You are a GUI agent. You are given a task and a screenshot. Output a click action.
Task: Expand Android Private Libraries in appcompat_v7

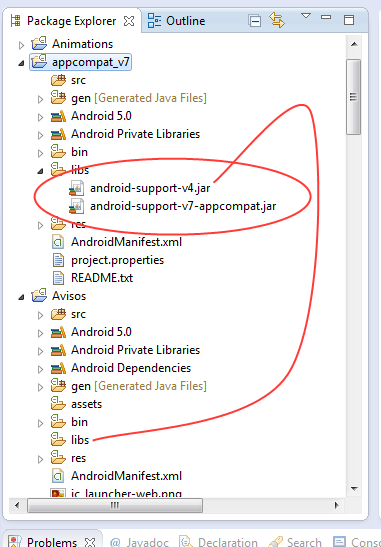(x=40, y=135)
